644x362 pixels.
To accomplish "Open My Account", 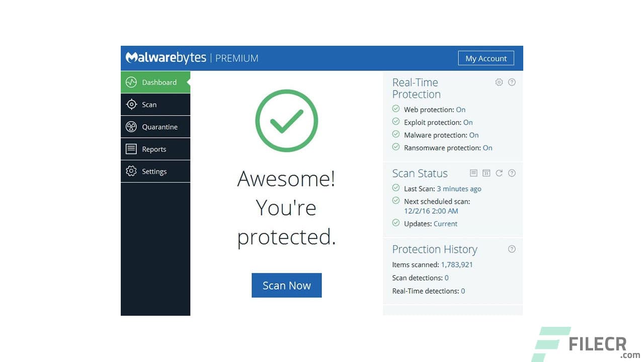I will 486,58.
